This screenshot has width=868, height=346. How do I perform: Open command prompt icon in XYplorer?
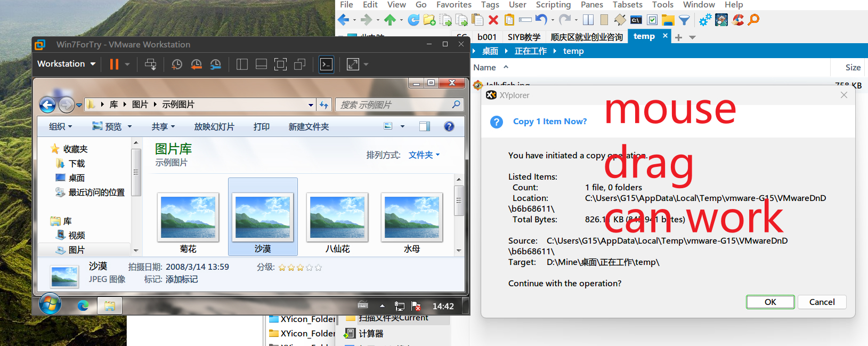click(x=636, y=20)
